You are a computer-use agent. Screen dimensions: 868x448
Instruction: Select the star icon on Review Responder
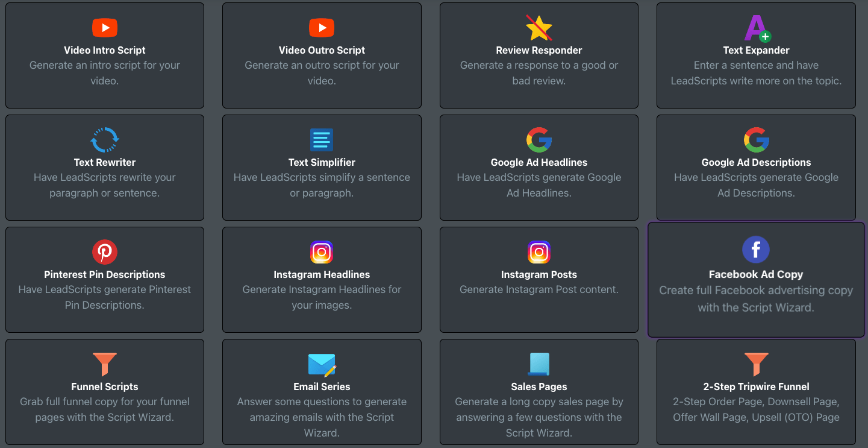pos(539,27)
